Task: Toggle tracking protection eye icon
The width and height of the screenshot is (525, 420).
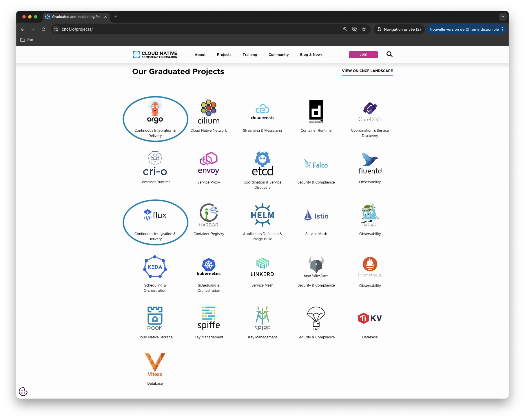Action: coord(354,29)
